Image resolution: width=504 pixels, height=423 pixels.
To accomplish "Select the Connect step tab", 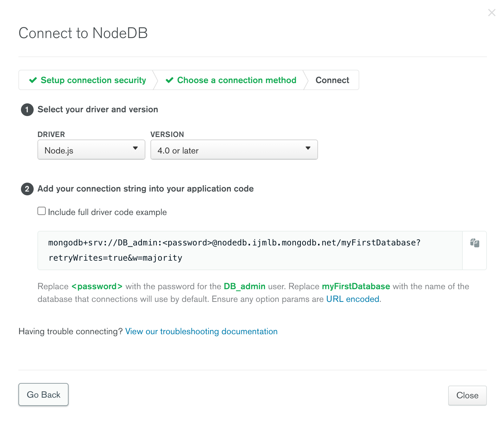I will pos(332,80).
